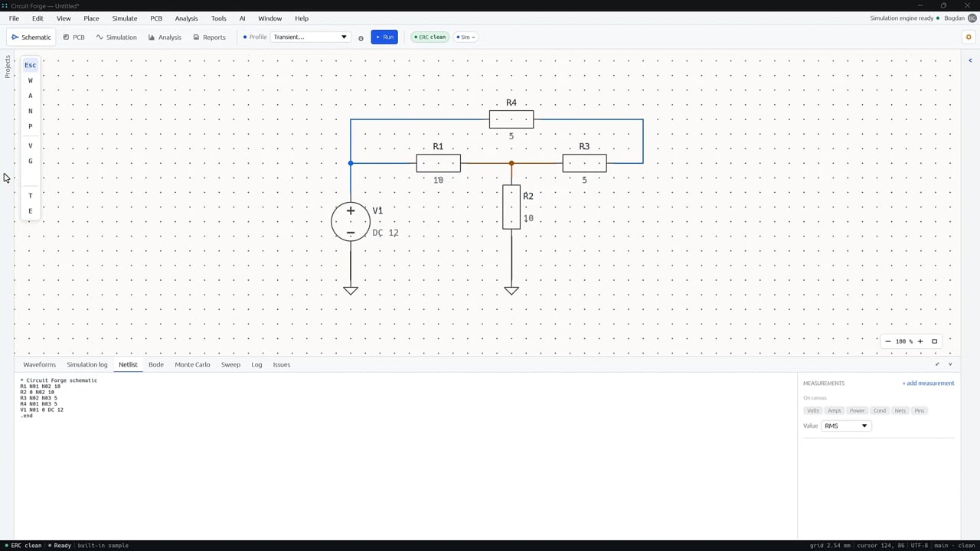Toggle Amps display on canvas

click(835, 411)
